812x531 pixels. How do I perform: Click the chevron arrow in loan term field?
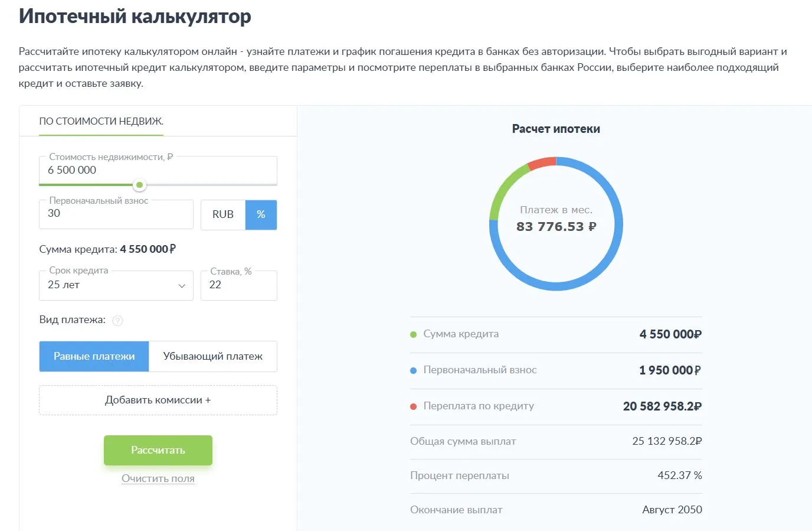click(x=182, y=286)
